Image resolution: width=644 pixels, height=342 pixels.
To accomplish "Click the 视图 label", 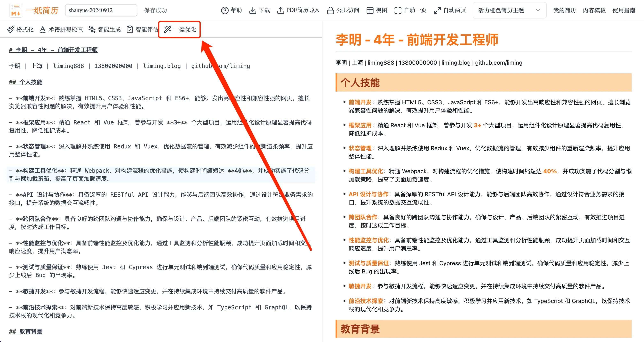I will pyautogui.click(x=382, y=10).
